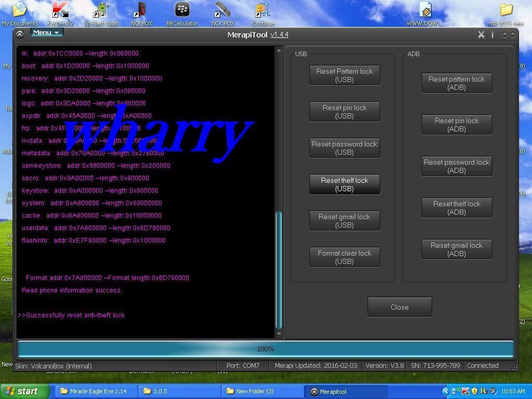Expand hidden system tray icons

coord(446,391)
